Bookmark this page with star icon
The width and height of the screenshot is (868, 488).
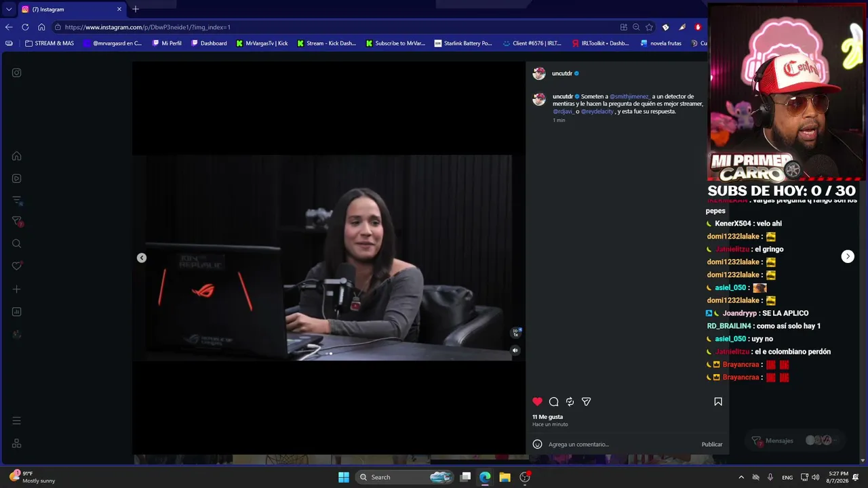point(649,27)
